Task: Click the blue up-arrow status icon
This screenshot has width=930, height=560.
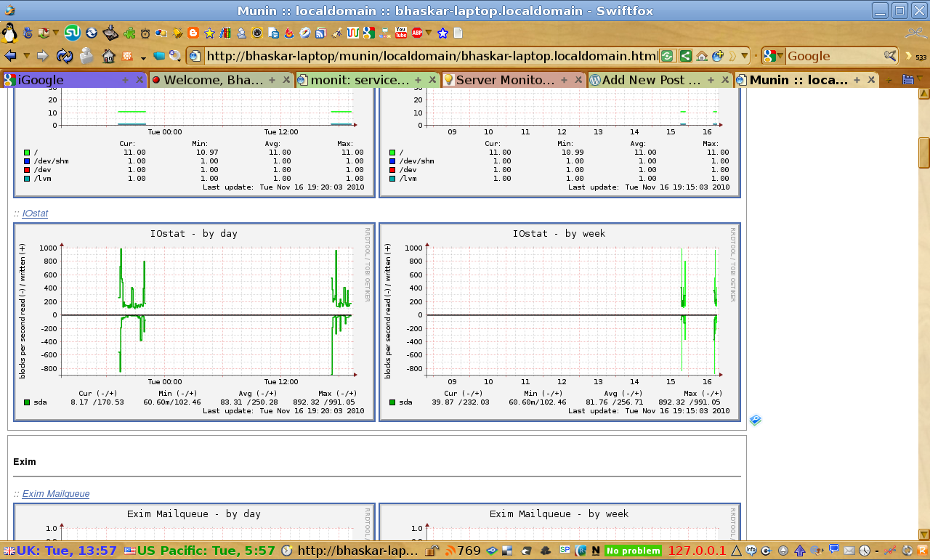Action: (800, 551)
